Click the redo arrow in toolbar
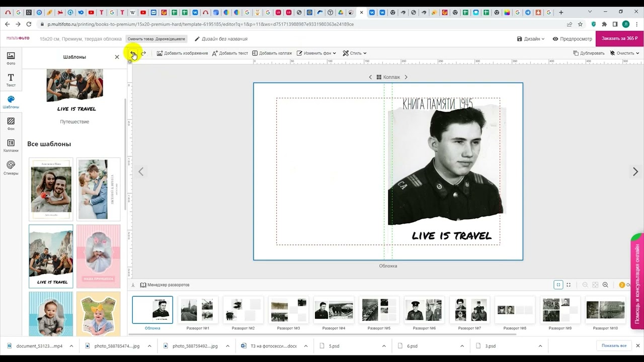The width and height of the screenshot is (644, 362). pos(143,53)
